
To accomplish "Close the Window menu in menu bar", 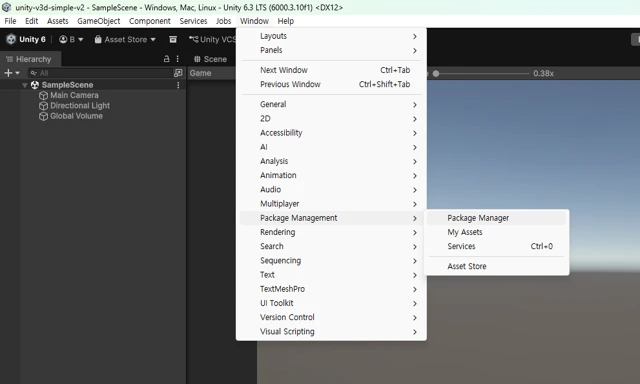I will [254, 21].
